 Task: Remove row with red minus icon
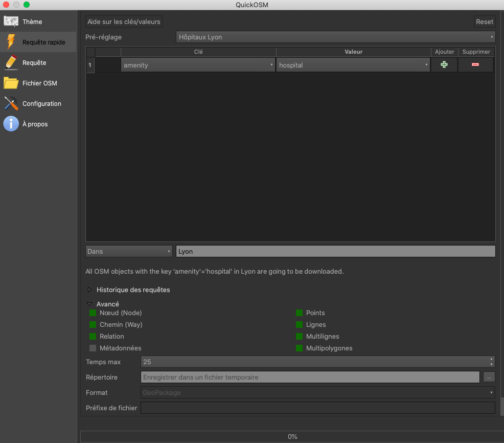[475, 65]
